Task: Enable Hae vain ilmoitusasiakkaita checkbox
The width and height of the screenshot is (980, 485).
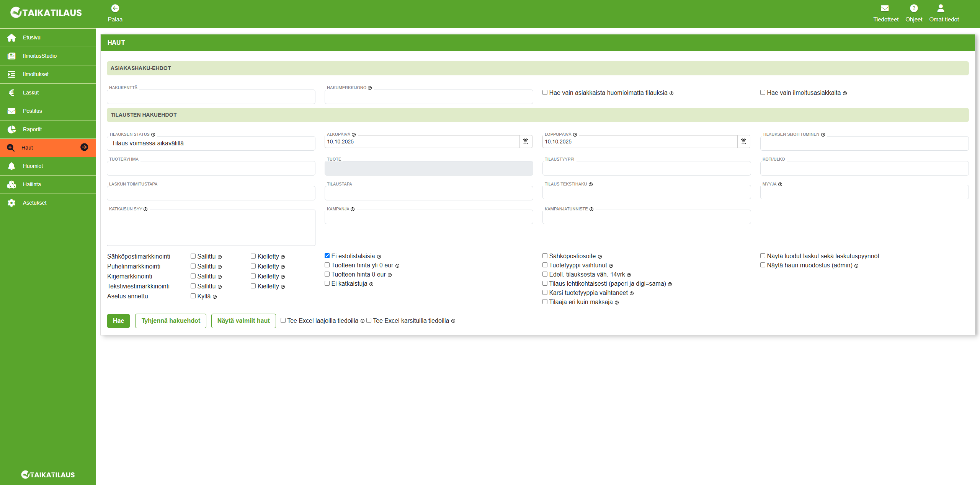Action: click(763, 93)
